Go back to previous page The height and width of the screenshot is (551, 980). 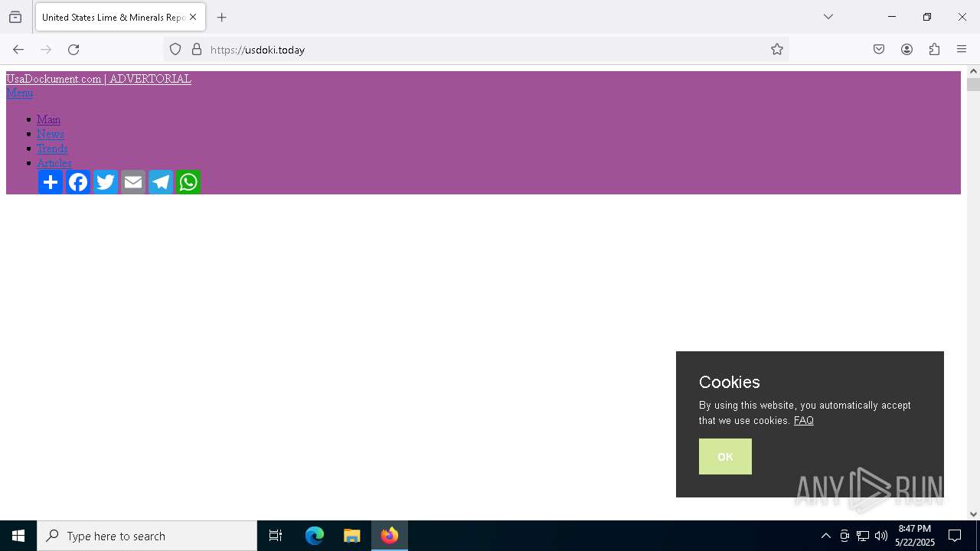(18, 50)
